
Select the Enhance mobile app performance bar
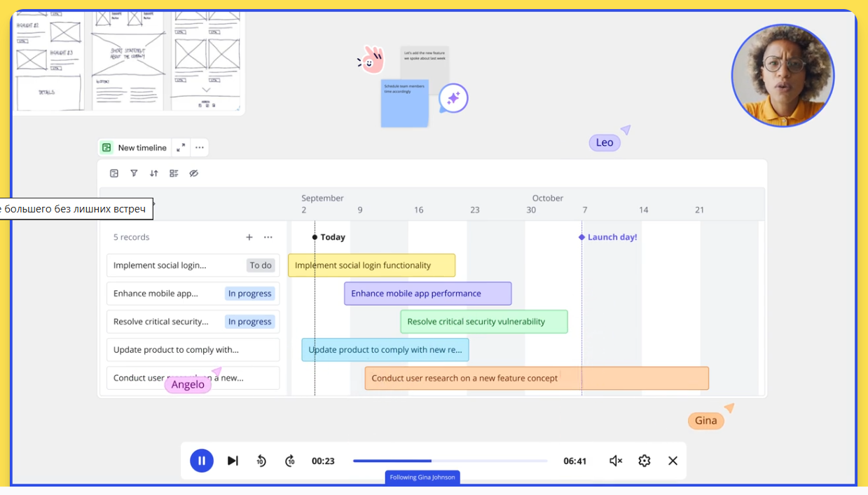click(x=427, y=294)
